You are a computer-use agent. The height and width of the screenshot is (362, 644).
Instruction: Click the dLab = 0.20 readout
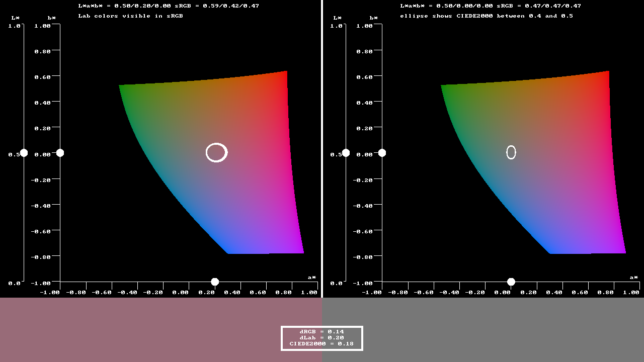322,338
